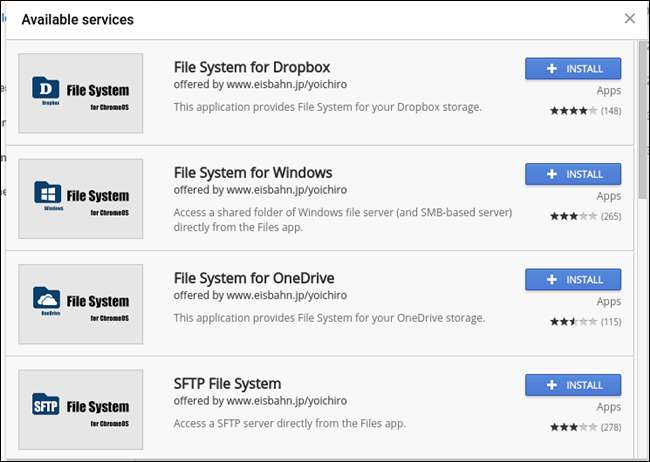Viewport: 650px width, 462px height.
Task: Click the services list vertical scrollbar
Action: click(643, 120)
